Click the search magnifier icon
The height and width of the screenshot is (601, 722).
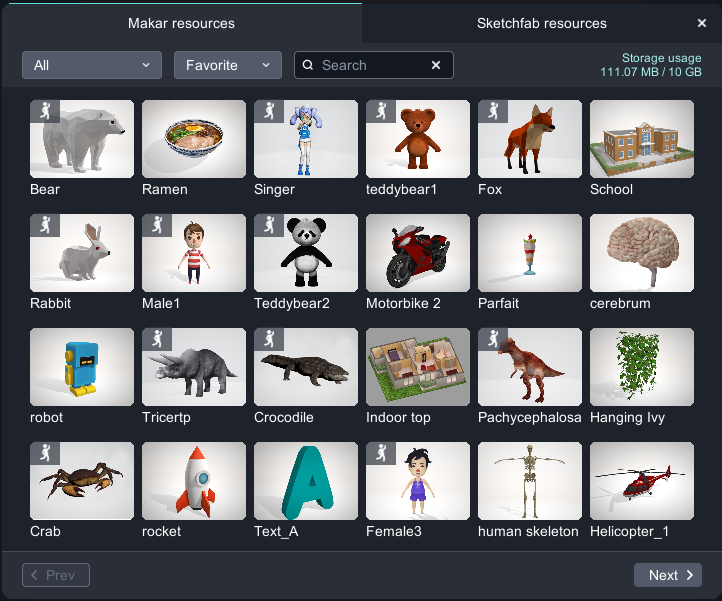tap(309, 65)
